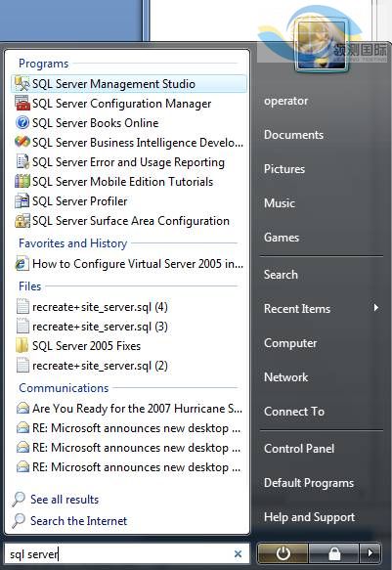The width and height of the screenshot is (392, 570).
Task: Lock the computer with padlock button
Action: click(334, 553)
